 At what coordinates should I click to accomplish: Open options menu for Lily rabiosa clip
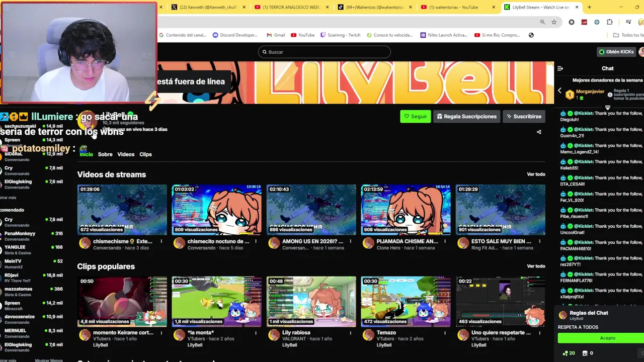tap(350, 333)
